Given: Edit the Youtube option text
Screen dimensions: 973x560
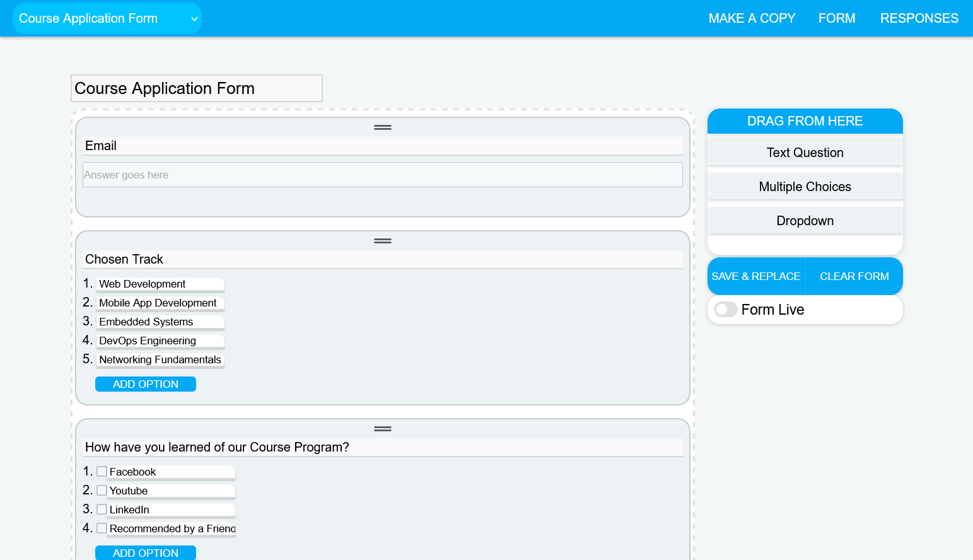Looking at the screenshot, I should coord(172,491).
